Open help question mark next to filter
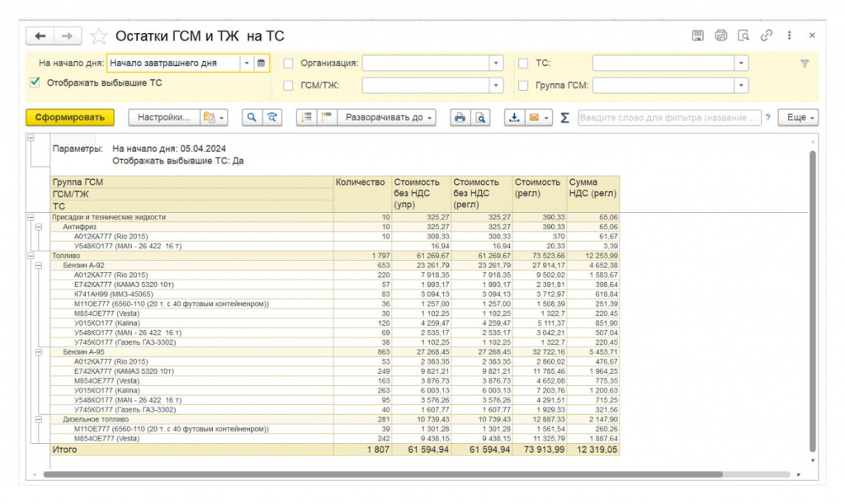This screenshot has height=504, width=845. tap(768, 117)
